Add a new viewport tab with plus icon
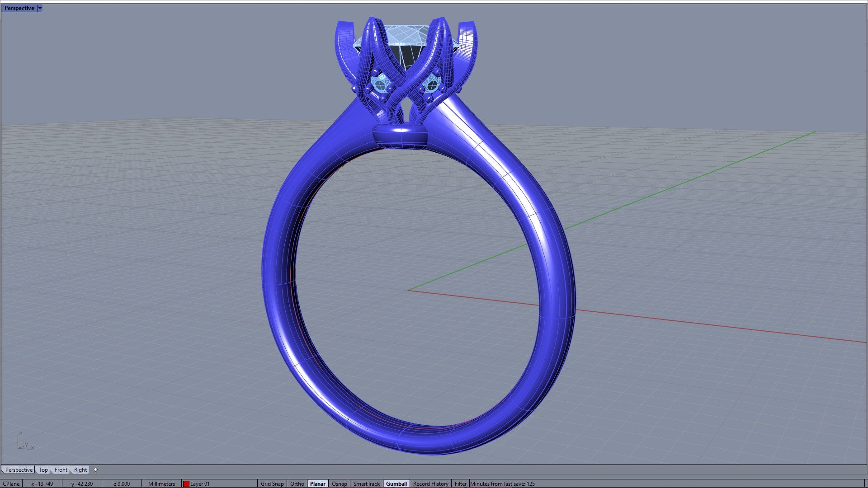The height and width of the screenshot is (488, 868). point(95,470)
